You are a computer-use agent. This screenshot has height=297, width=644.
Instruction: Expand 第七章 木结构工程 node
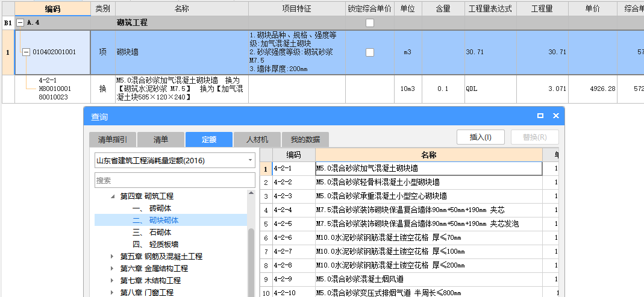coord(113,281)
